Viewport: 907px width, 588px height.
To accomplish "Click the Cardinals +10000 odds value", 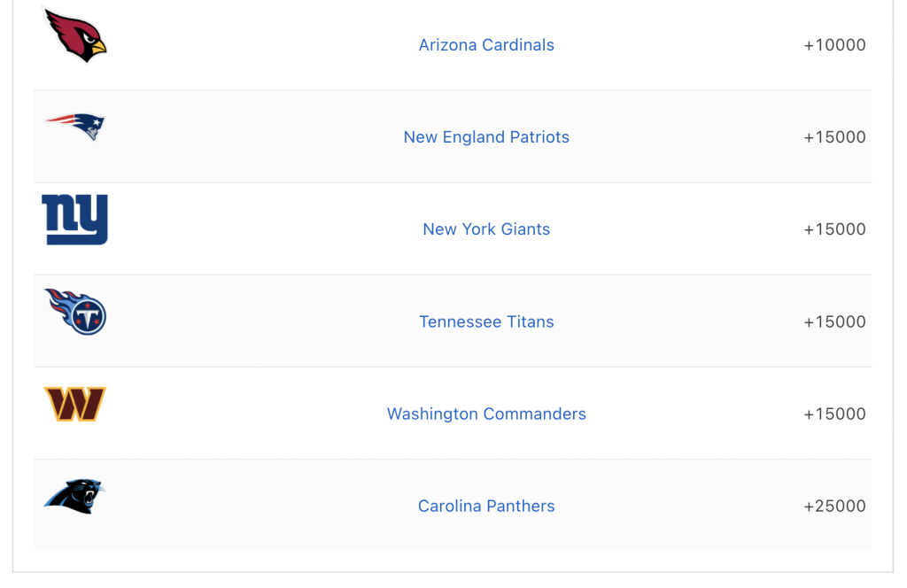I will point(834,45).
